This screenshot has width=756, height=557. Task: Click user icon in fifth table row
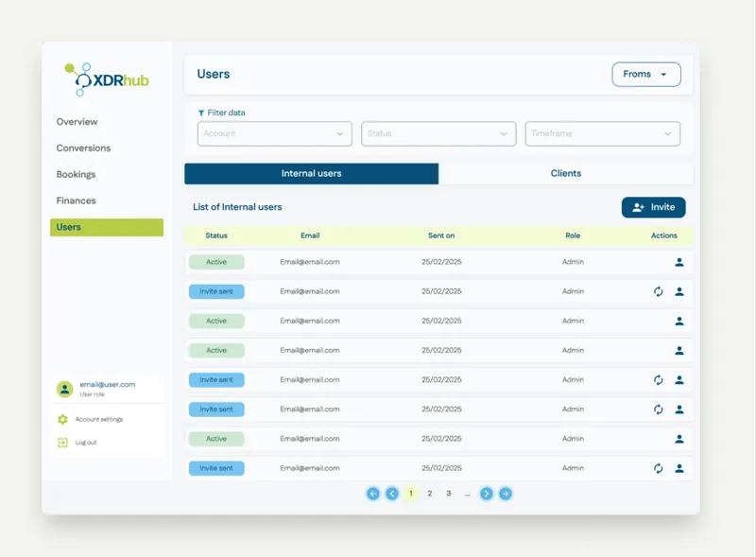[x=679, y=380]
